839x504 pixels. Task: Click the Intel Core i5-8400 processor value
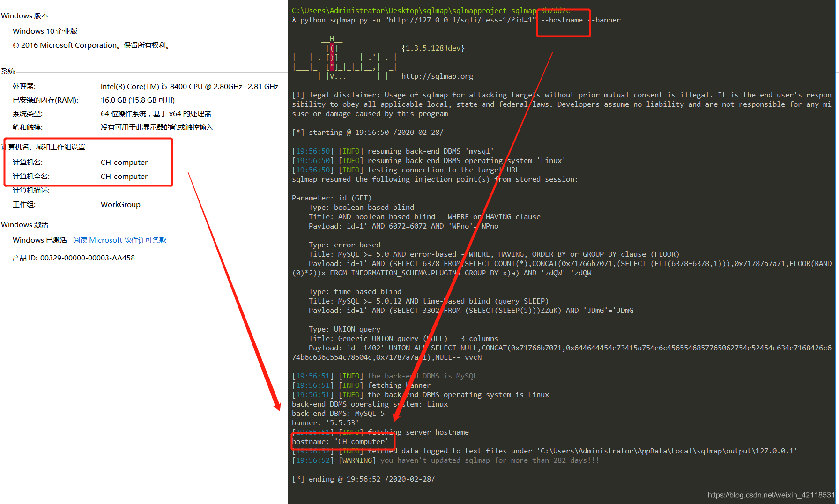189,86
